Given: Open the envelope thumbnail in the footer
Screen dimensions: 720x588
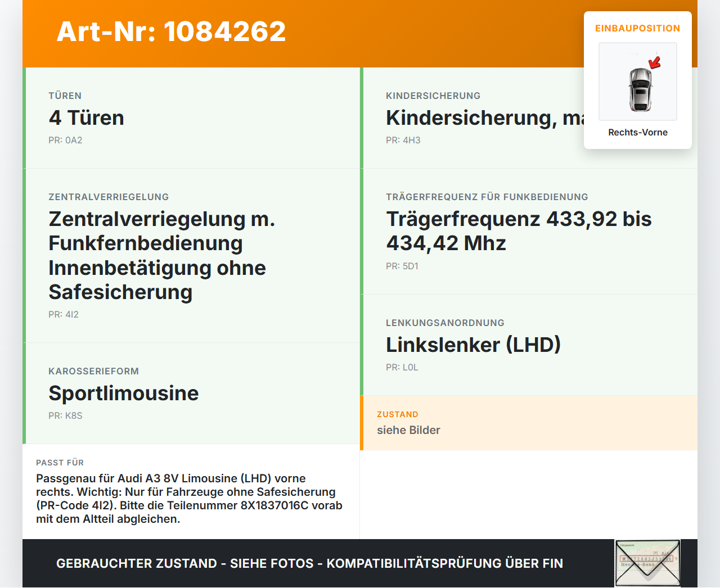Looking at the screenshot, I should 647,563.
